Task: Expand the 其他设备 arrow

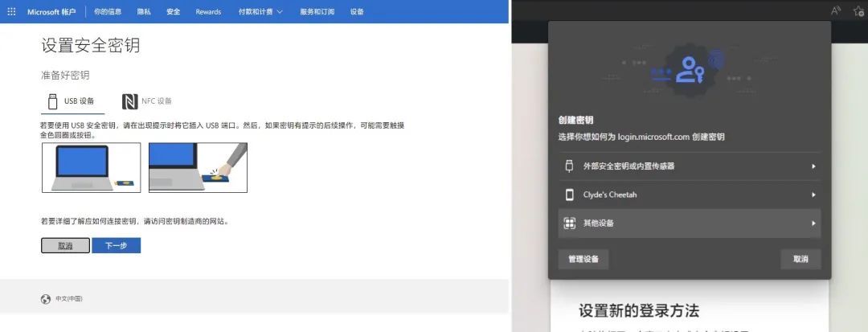Action: tap(813, 223)
